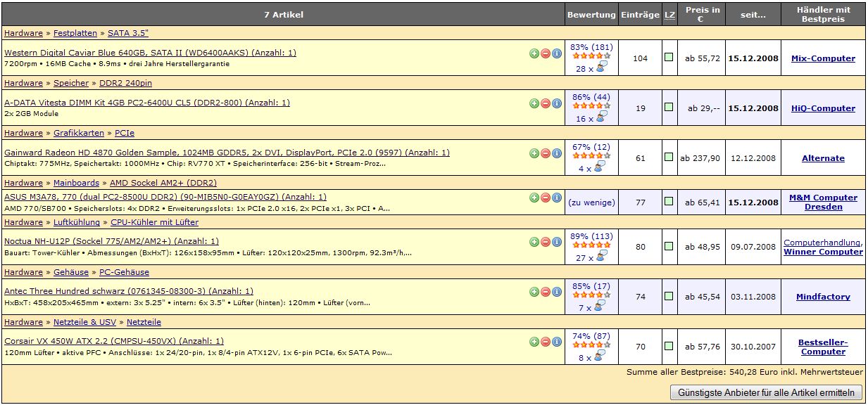The height and width of the screenshot is (405, 868).
Task: Open Winner Computer dealer link
Action: pyautogui.click(x=823, y=252)
